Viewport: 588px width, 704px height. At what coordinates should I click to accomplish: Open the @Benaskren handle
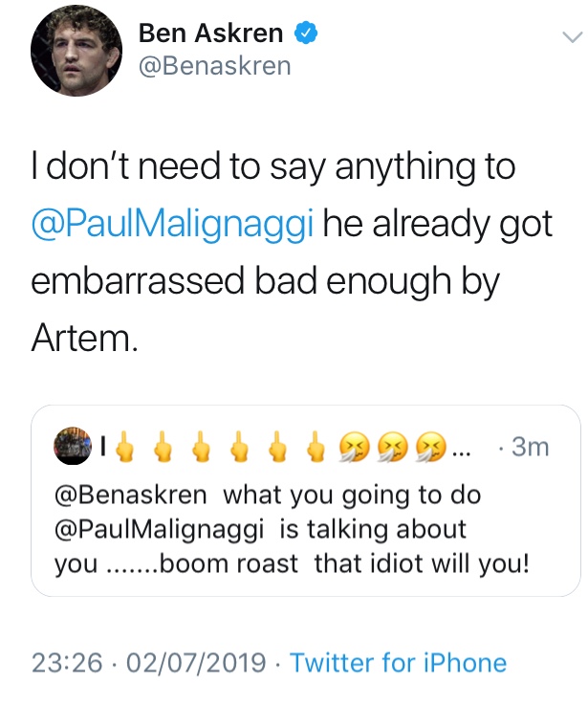pos(215,66)
